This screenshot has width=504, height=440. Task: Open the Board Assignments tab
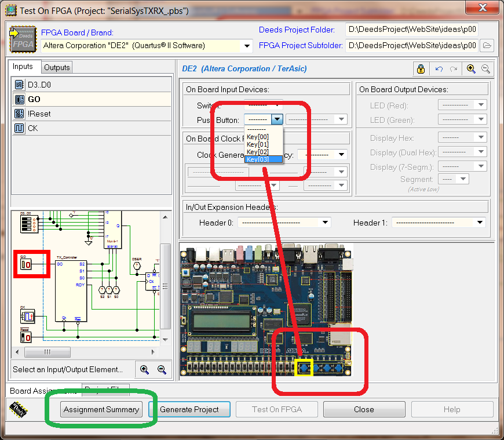[x=43, y=391]
